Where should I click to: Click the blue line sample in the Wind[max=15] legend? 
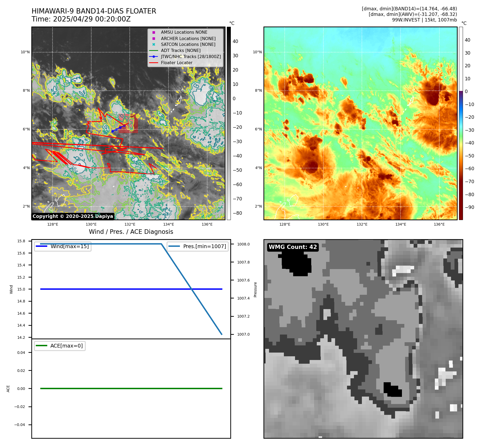click(x=41, y=246)
